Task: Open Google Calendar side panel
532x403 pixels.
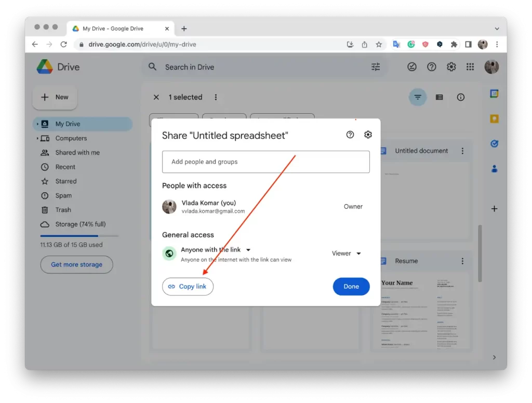Action: tap(495, 93)
